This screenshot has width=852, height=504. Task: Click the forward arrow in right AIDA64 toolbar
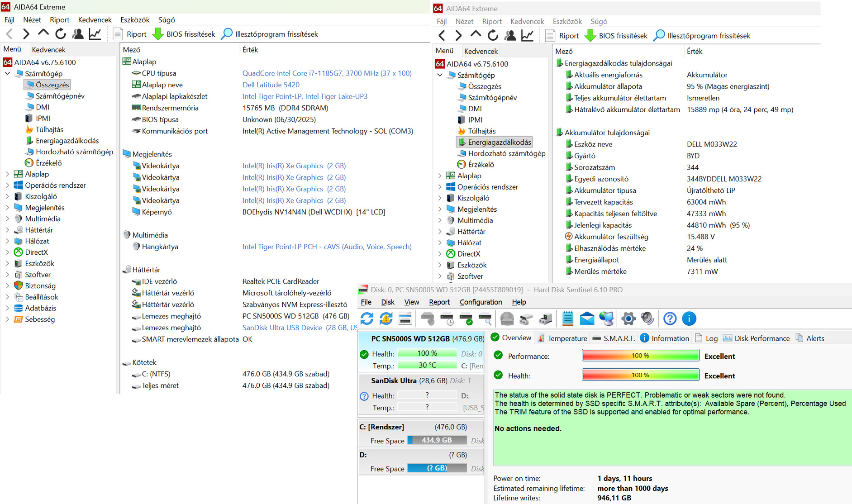tap(458, 36)
